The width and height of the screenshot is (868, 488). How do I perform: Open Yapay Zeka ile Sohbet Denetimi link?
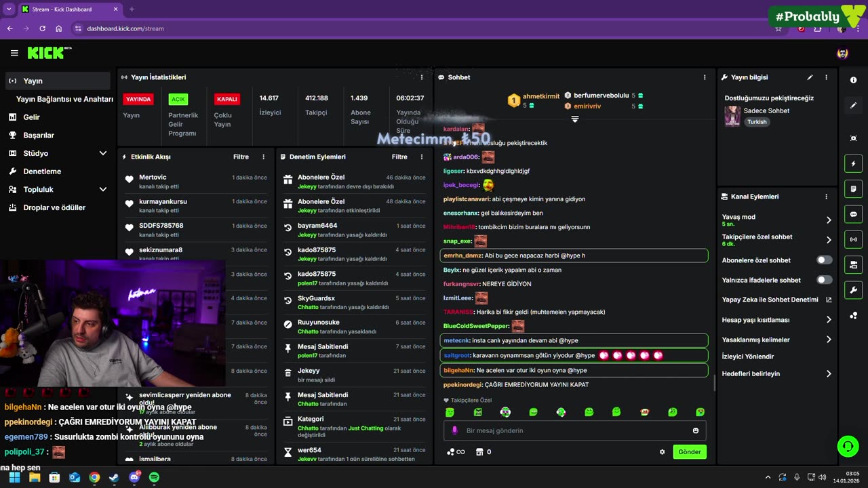(777, 300)
